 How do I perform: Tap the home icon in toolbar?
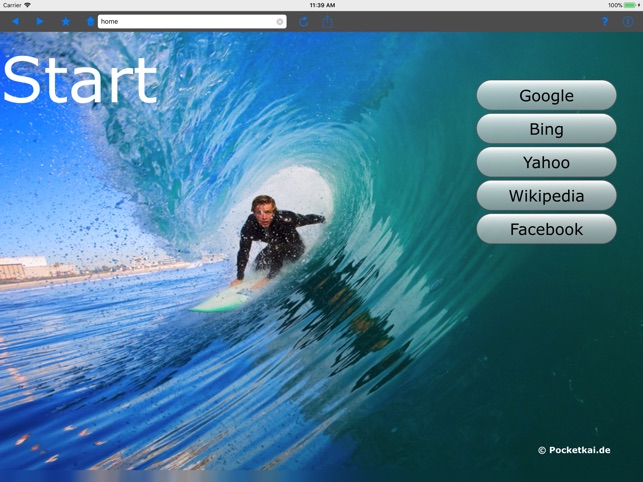click(91, 21)
